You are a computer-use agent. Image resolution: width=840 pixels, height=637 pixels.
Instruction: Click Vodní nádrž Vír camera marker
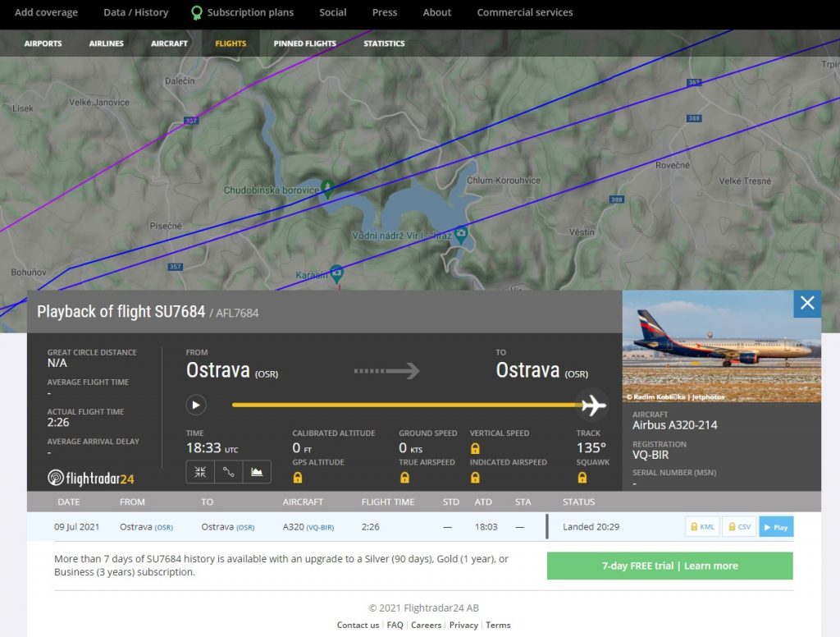461,234
